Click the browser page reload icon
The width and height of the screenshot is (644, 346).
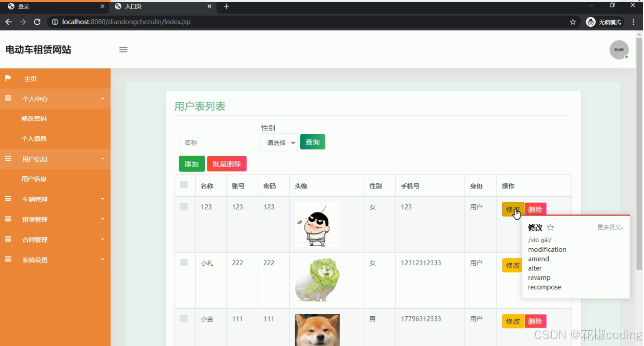click(37, 21)
